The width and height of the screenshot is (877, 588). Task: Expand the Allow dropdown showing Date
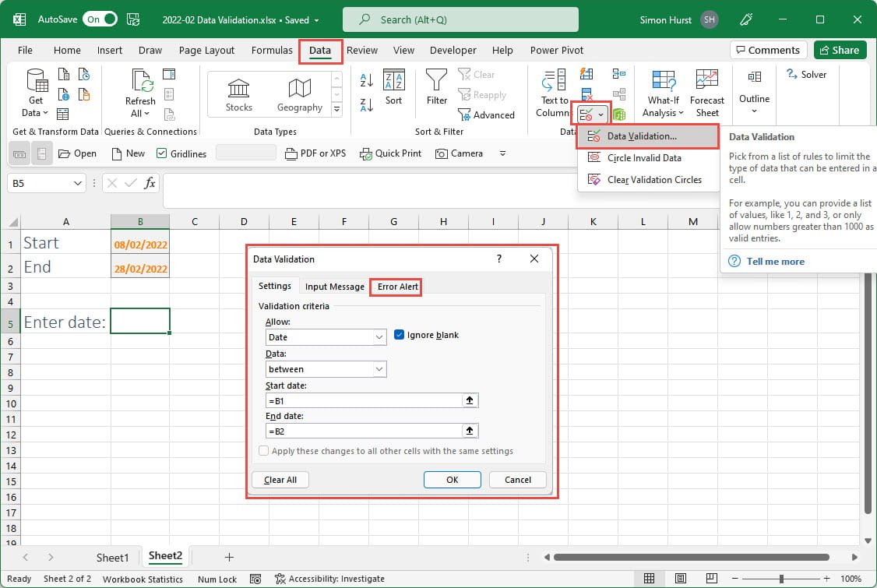pos(379,337)
